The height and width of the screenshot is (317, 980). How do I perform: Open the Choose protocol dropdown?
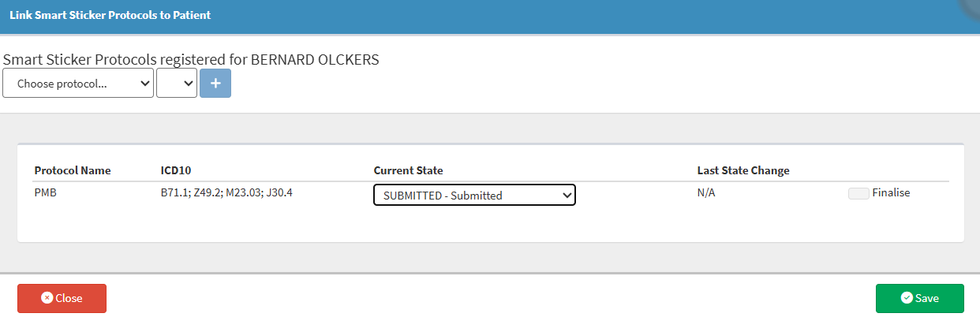[77, 83]
